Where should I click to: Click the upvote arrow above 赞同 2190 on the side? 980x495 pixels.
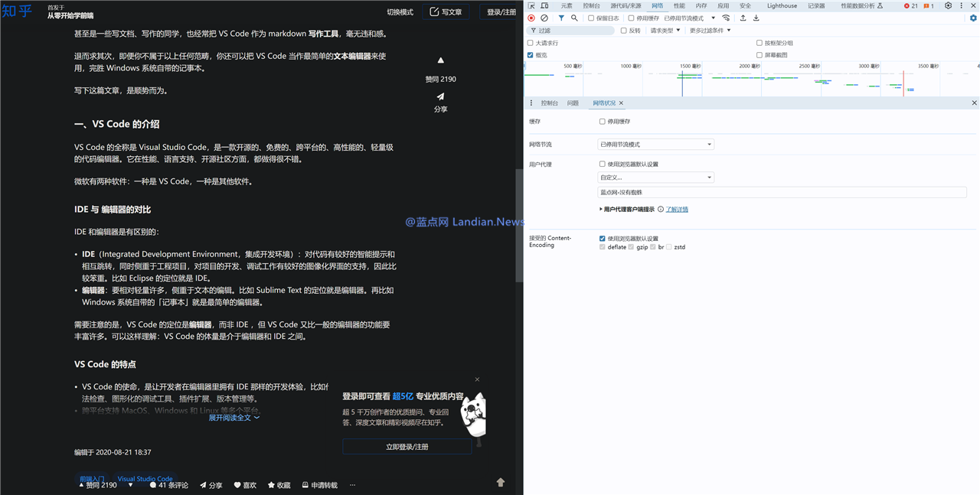[440, 60]
